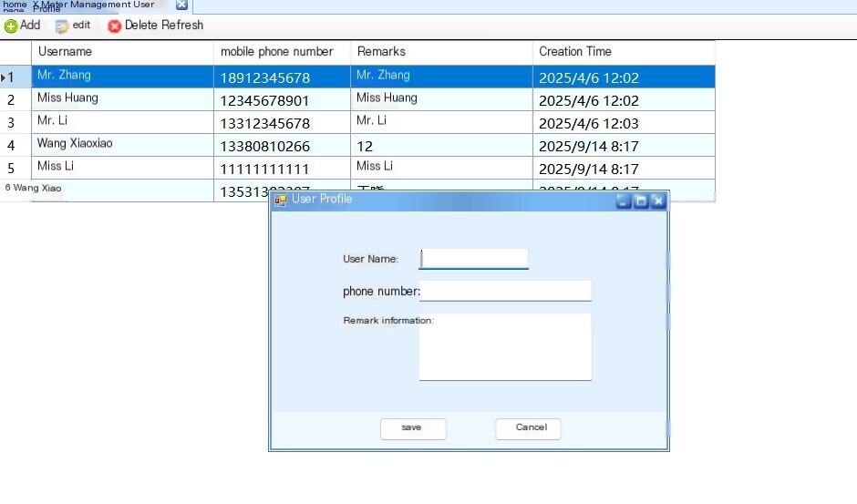This screenshot has height=504, width=857.
Task: Click the Creation Time column header
Action: point(624,52)
